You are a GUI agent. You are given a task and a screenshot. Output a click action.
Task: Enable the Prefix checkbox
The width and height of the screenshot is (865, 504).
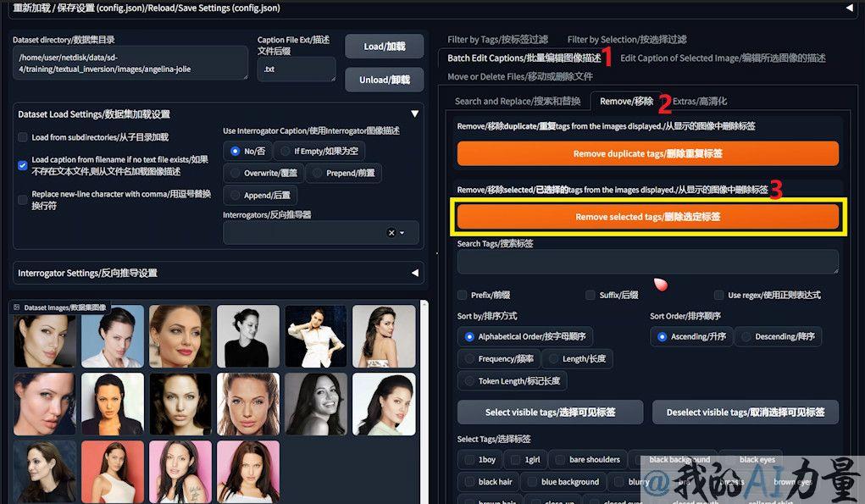point(463,295)
